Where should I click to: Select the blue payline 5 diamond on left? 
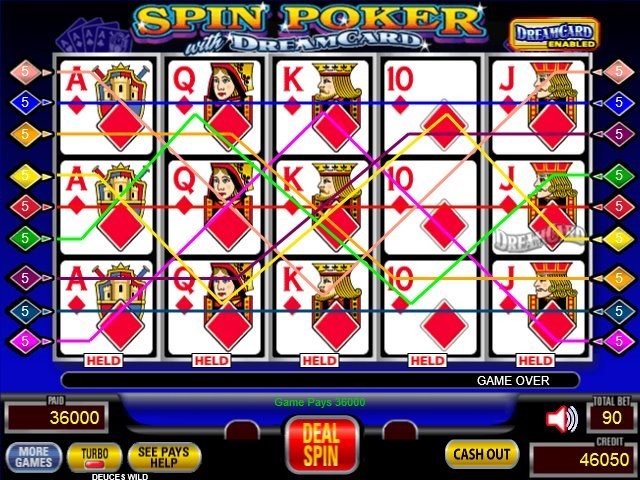click(x=25, y=102)
